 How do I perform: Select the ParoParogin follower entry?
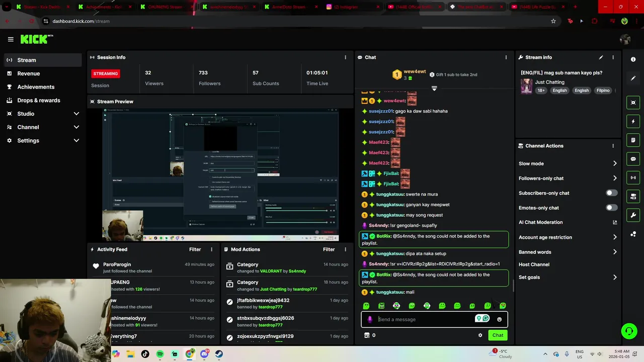click(x=153, y=267)
